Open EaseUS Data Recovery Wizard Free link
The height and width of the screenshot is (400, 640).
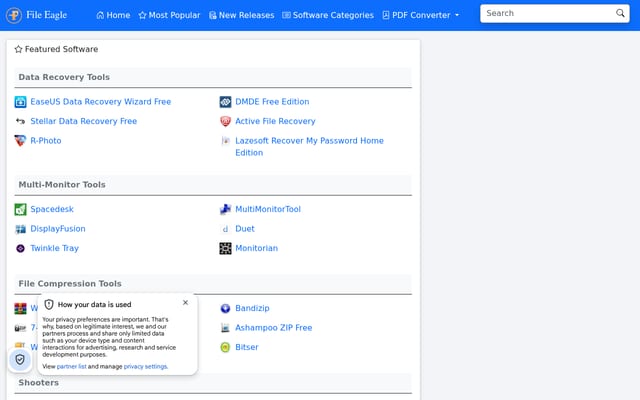[x=100, y=102]
